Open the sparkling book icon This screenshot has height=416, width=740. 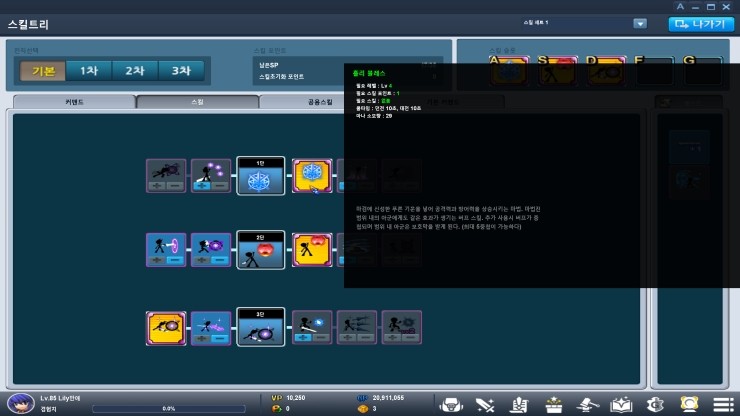tap(621, 405)
